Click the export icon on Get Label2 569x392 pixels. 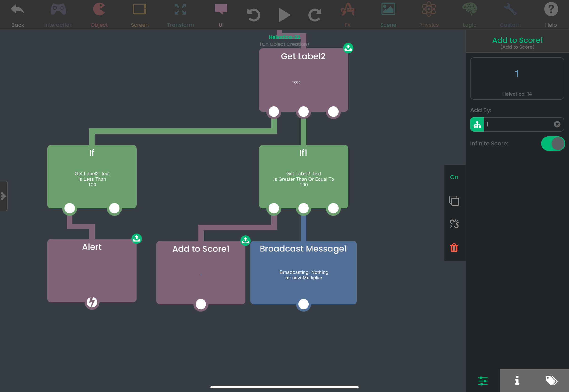348,48
